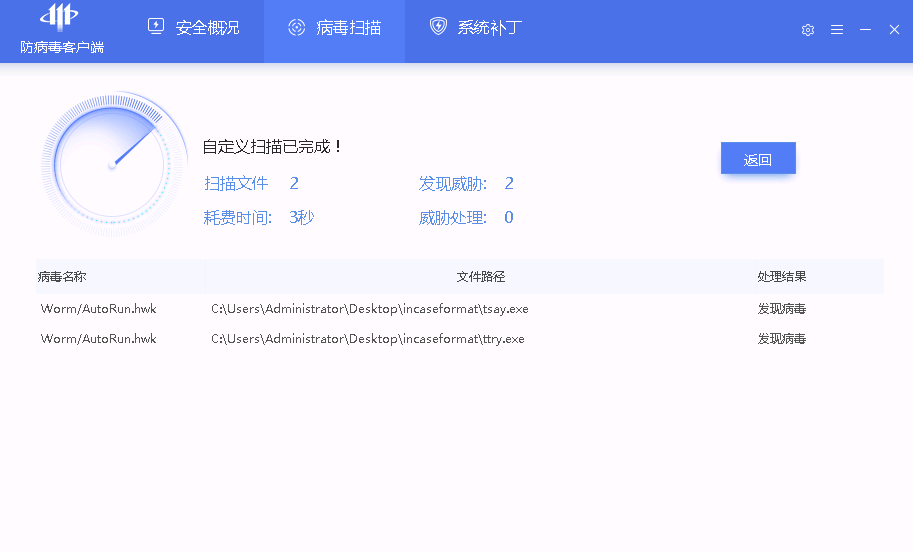
Task: Click the 扫描文件 label
Action: (236, 183)
